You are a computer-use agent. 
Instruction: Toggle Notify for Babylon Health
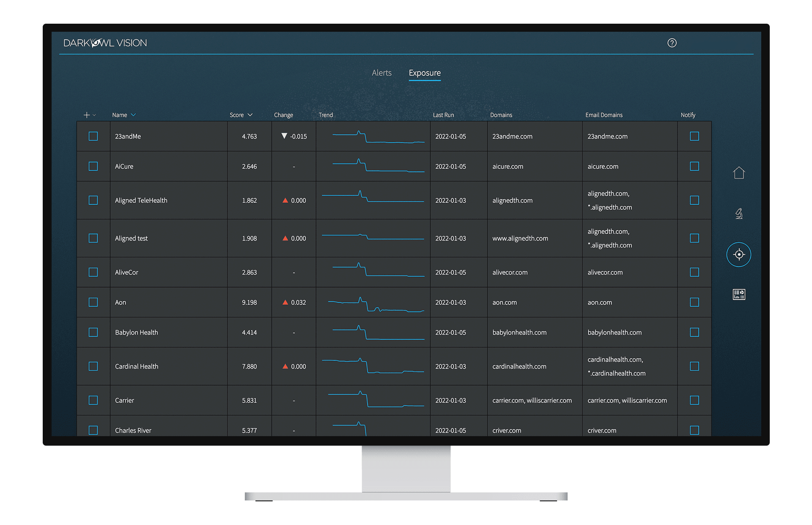click(694, 332)
